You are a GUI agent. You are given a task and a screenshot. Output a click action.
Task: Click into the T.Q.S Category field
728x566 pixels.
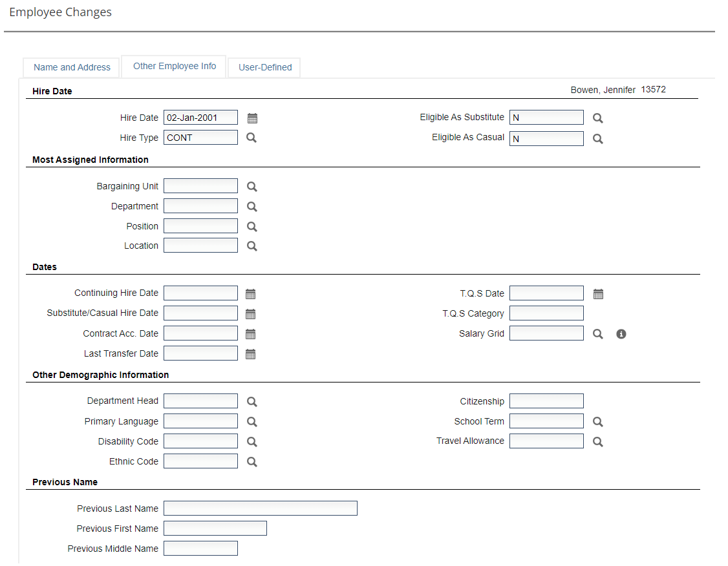coord(546,313)
